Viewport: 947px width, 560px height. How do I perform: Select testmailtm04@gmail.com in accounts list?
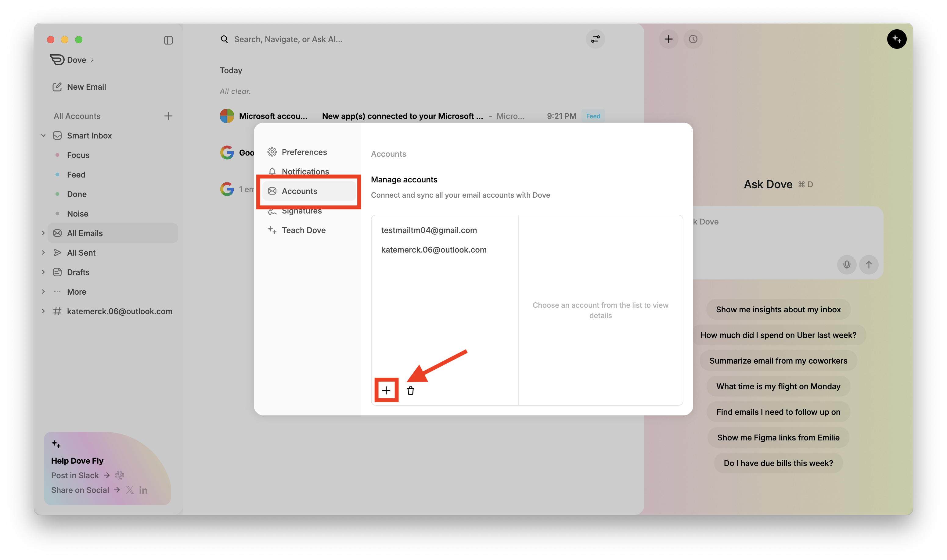point(429,230)
